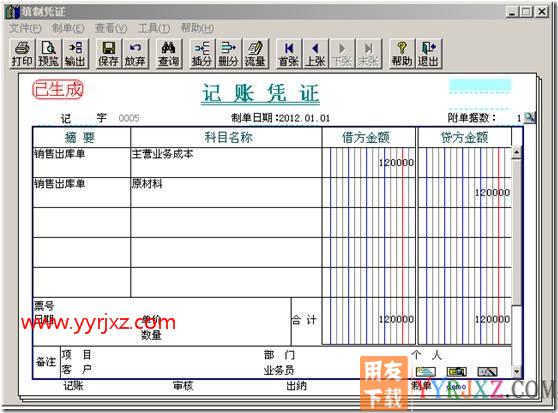Click second small icon under 个人
This screenshot has height=413, width=558.
[456, 372]
